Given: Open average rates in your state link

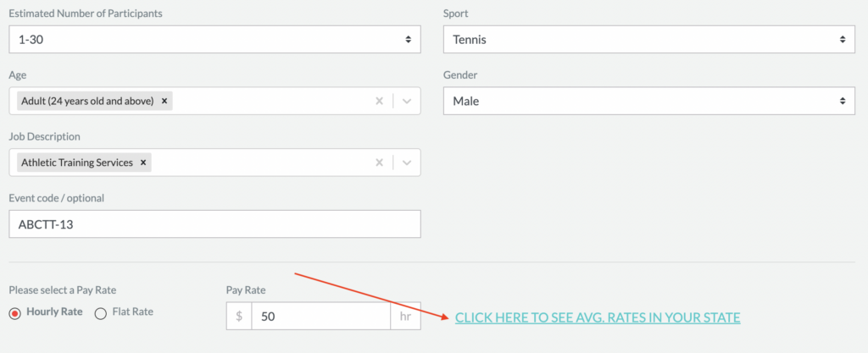Looking at the screenshot, I should click(598, 317).
